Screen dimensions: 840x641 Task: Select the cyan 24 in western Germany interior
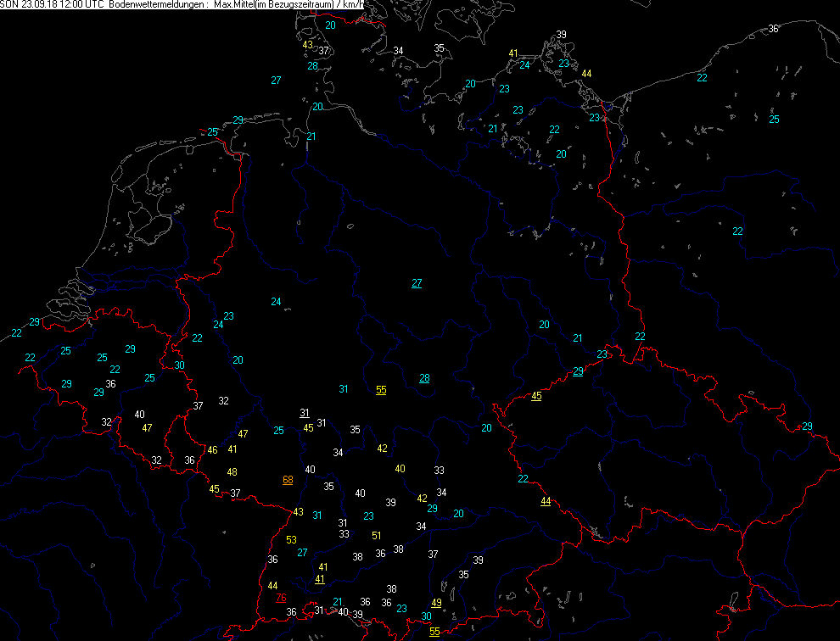pos(276,302)
